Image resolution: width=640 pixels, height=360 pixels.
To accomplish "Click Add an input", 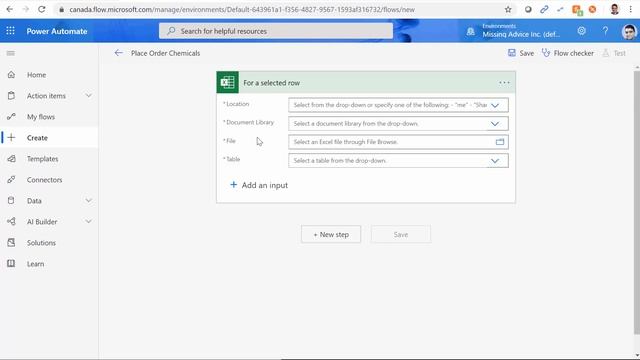I will pyautogui.click(x=259, y=185).
